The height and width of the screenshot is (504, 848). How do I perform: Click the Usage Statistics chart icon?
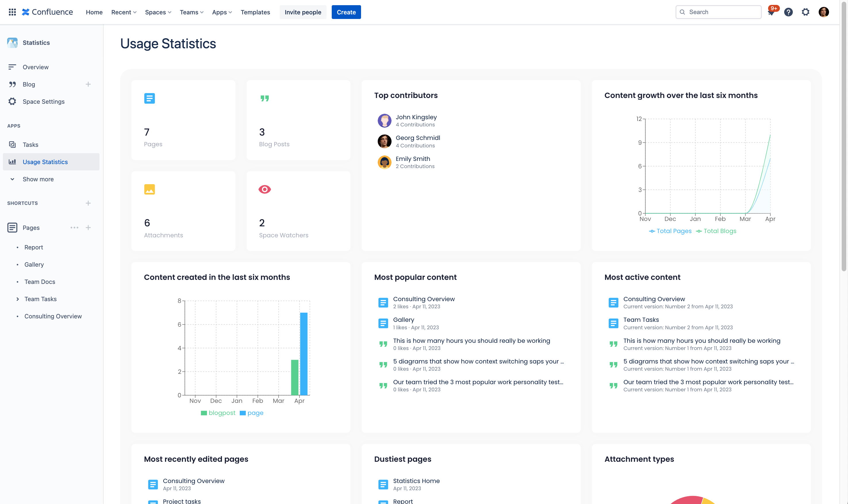point(12,162)
